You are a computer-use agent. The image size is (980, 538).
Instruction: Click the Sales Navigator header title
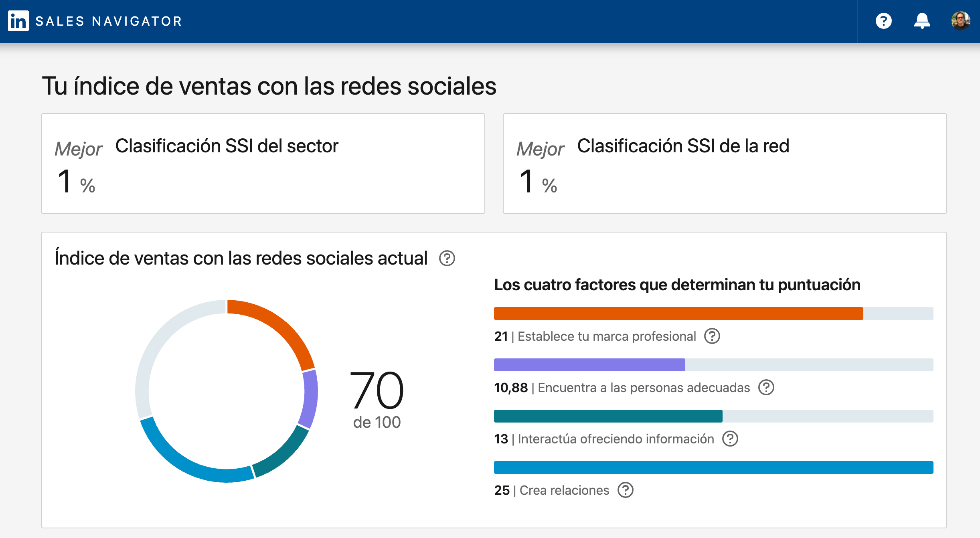click(109, 21)
